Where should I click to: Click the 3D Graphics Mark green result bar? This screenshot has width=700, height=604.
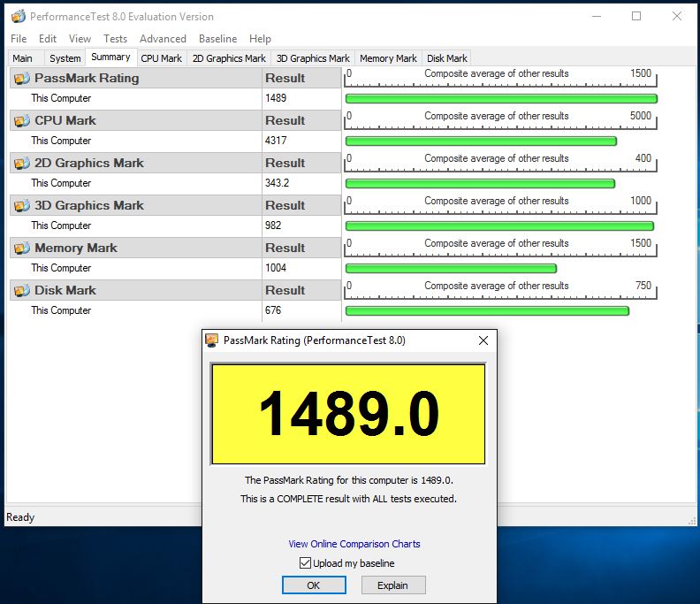[500, 226]
